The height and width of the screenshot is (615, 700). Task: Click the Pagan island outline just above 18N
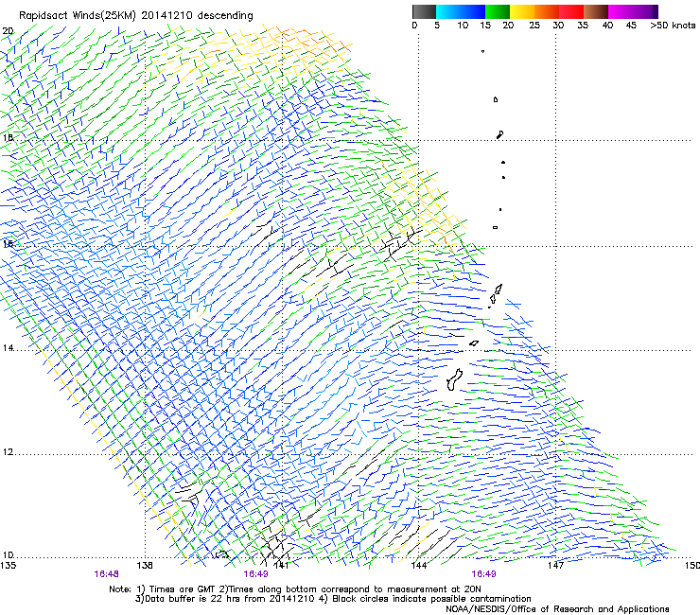coord(499,134)
